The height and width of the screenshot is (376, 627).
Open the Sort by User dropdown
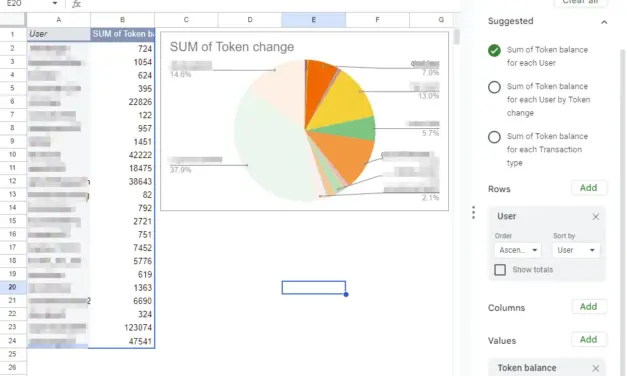click(x=576, y=250)
